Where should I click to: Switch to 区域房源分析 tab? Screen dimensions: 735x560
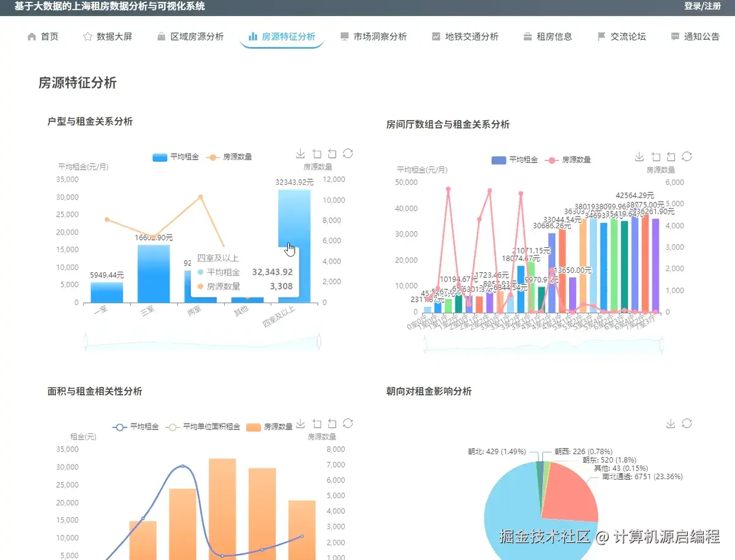190,37
